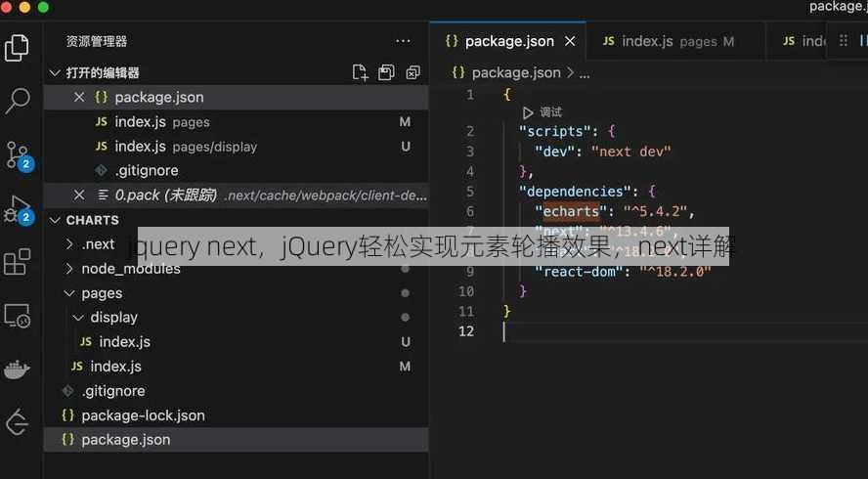Click New Untitled File icon in open editors
The height and width of the screenshot is (479, 868).
[x=360, y=72]
